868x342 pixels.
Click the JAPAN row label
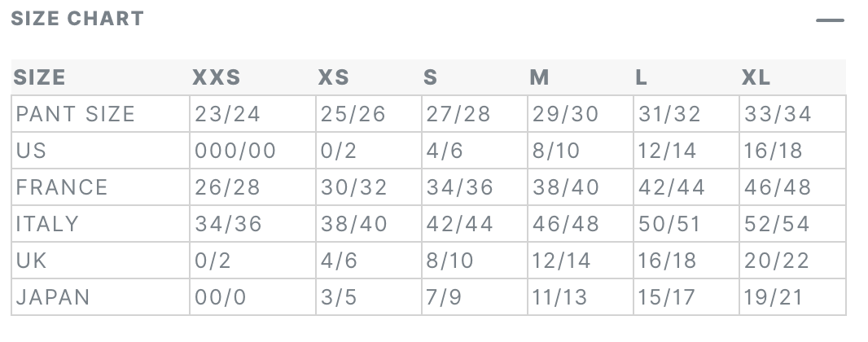53,297
